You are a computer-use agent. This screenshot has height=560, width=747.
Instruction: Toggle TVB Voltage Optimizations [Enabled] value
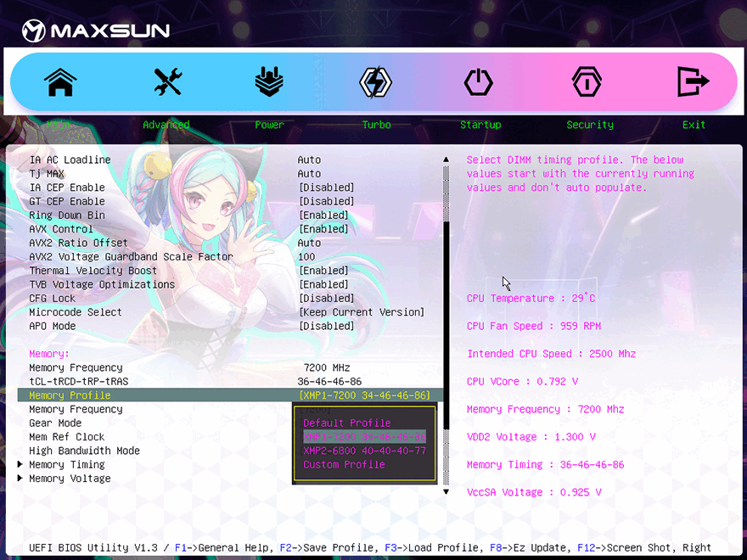[x=324, y=284]
